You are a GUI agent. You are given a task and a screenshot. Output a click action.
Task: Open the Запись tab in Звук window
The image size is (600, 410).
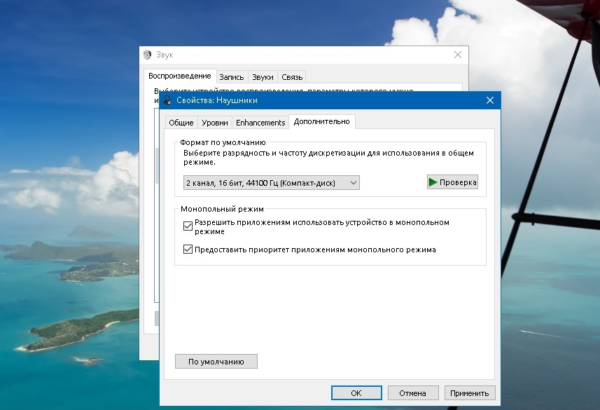[231, 77]
